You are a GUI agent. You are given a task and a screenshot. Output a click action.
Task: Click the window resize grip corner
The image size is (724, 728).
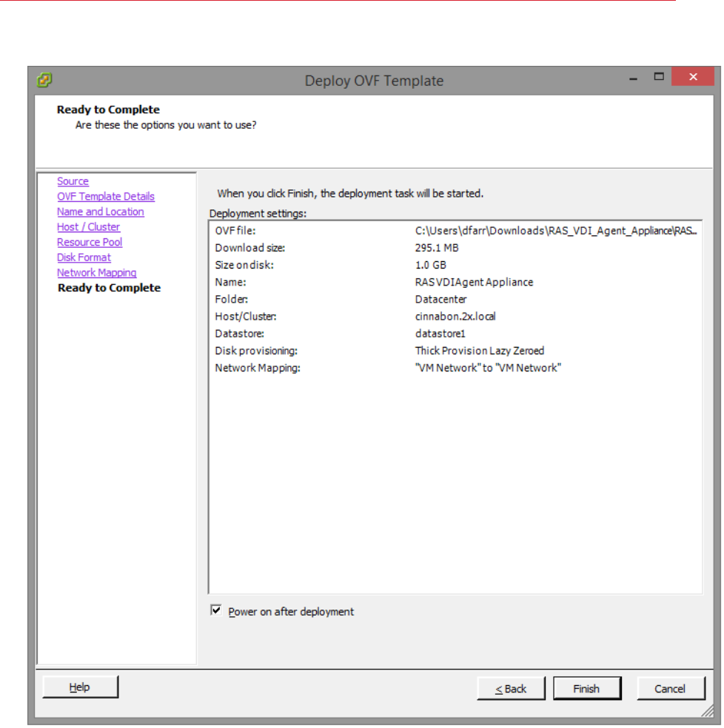[708, 711]
